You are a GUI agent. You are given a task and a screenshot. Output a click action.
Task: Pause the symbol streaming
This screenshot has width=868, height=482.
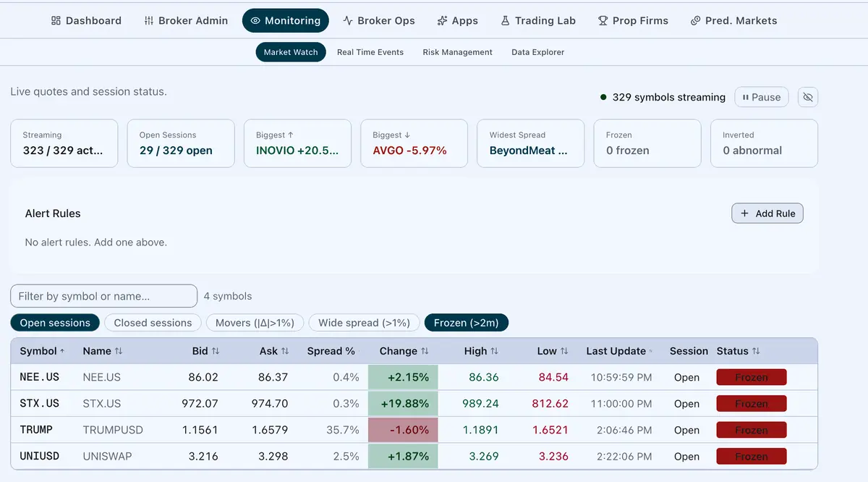762,97
